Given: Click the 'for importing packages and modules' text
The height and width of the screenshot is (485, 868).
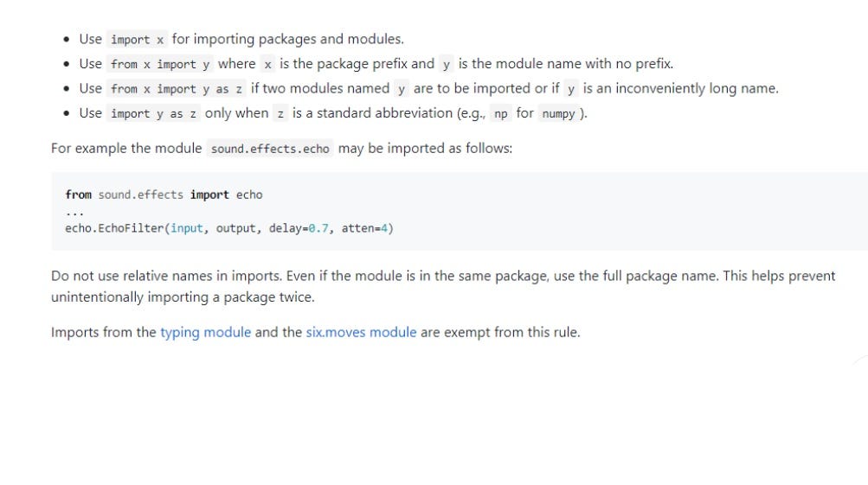Looking at the screenshot, I should click(x=288, y=39).
